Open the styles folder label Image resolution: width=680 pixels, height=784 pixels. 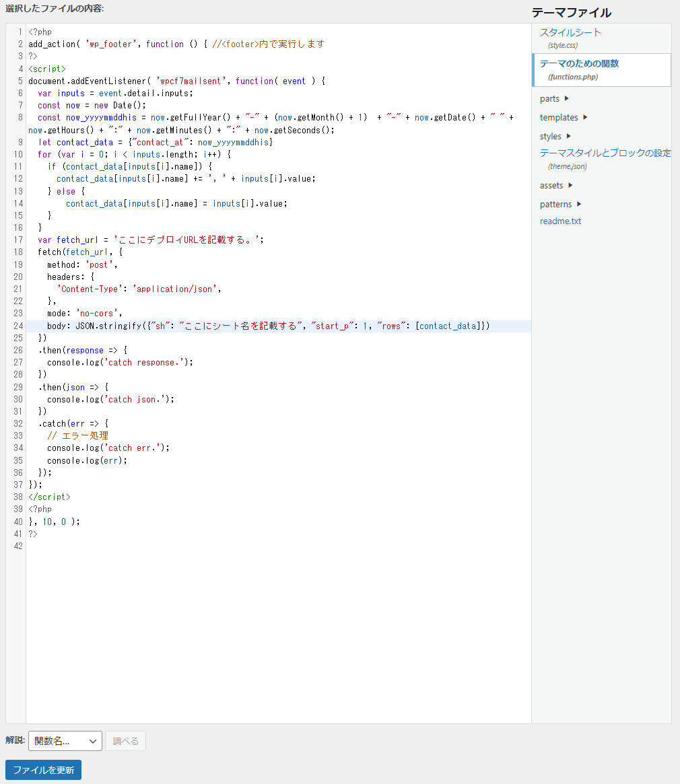pos(551,137)
